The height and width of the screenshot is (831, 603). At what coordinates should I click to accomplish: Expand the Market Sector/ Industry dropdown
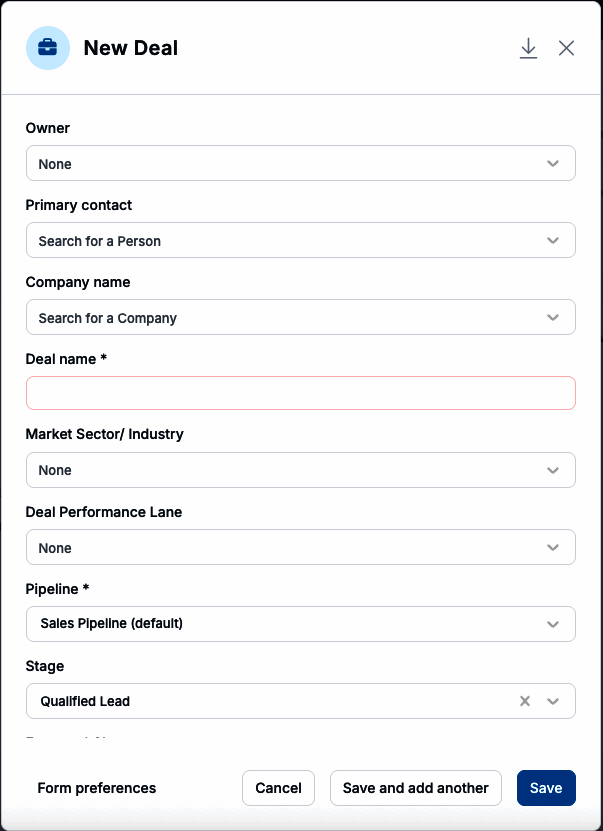(x=553, y=470)
